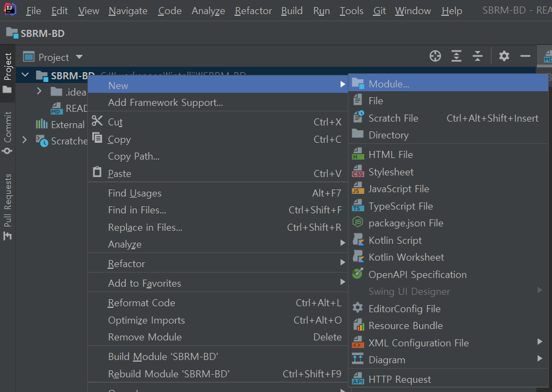The image size is (552, 392).
Task: Click the CSS Stylesheet icon
Action: (x=358, y=171)
